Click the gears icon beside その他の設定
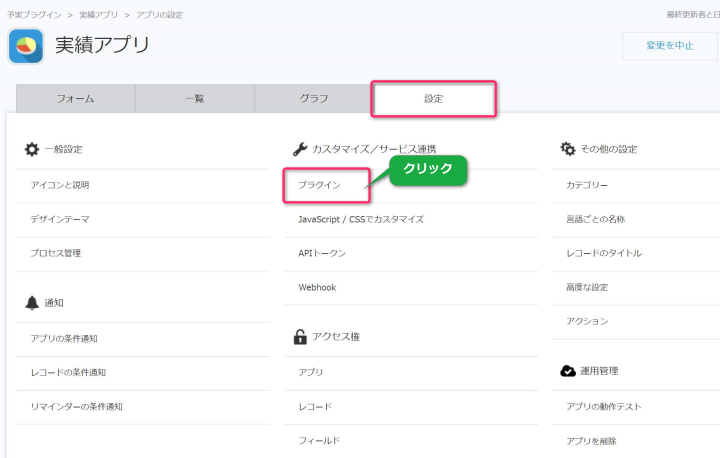The height and width of the screenshot is (458, 720). pyautogui.click(x=568, y=149)
